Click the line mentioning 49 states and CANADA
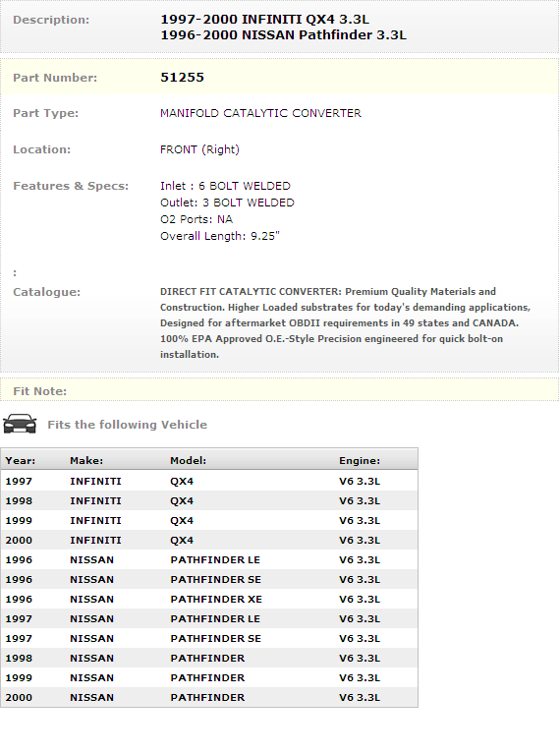Image resolution: width=560 pixels, height=754 pixels. coord(339,323)
